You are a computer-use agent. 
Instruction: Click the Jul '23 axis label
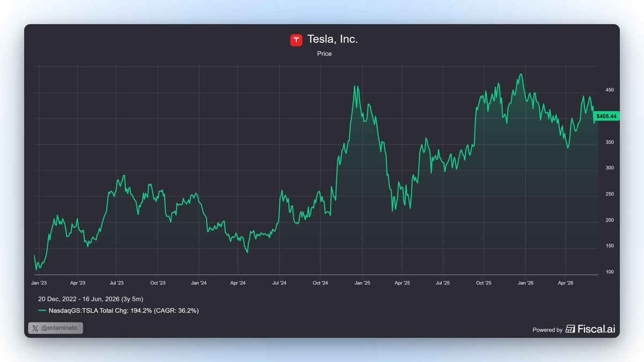[116, 283]
